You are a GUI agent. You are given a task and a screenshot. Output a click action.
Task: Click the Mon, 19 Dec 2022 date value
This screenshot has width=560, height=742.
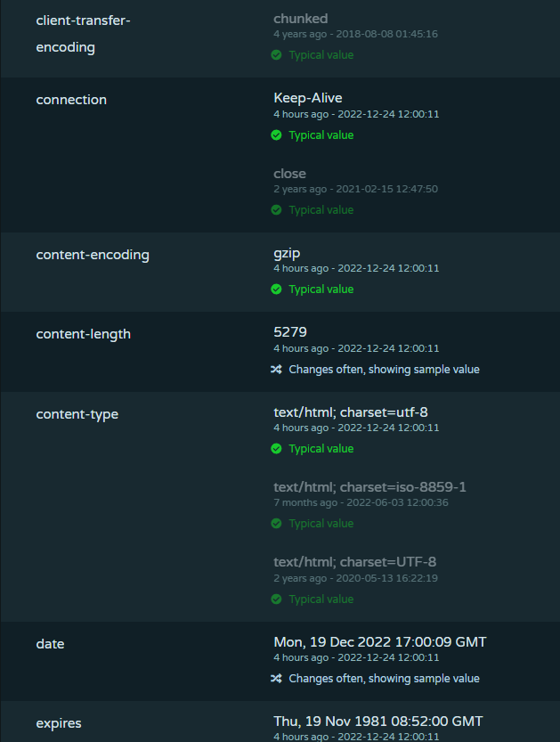tap(380, 642)
